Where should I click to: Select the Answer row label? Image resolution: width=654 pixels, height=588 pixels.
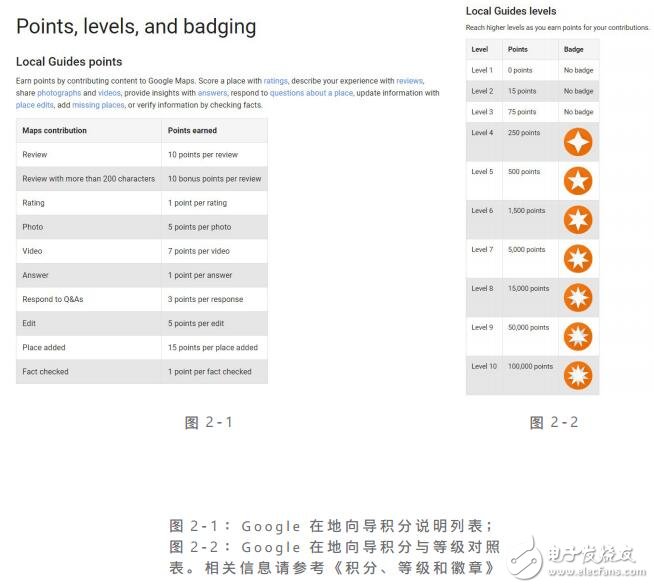(x=35, y=275)
